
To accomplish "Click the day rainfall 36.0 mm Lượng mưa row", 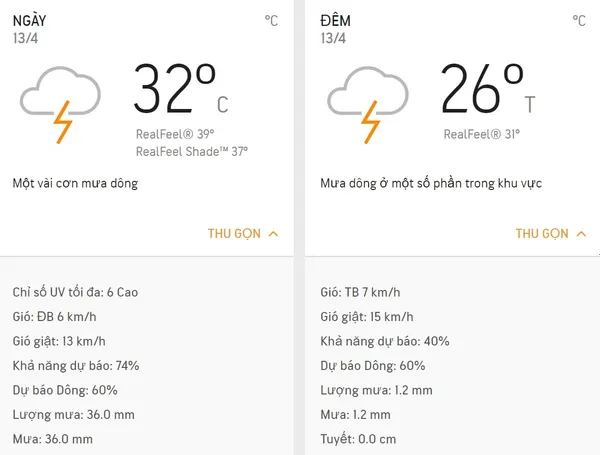I will point(73,414).
